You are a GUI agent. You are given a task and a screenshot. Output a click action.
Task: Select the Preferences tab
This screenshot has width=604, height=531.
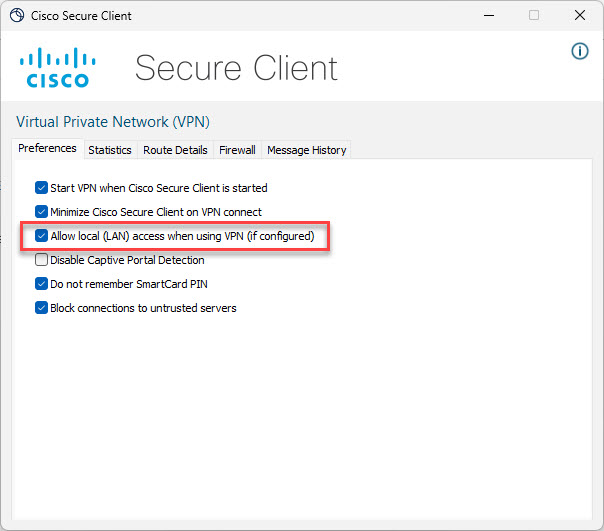point(47,149)
